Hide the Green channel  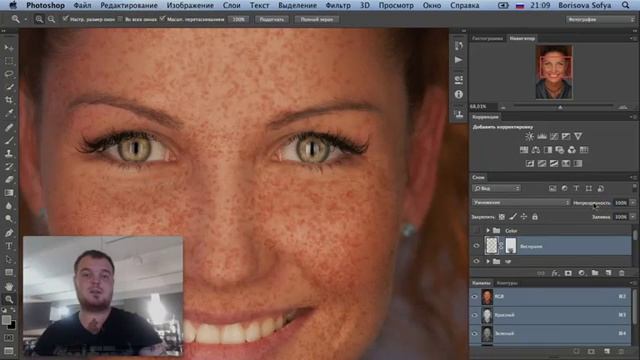475,334
